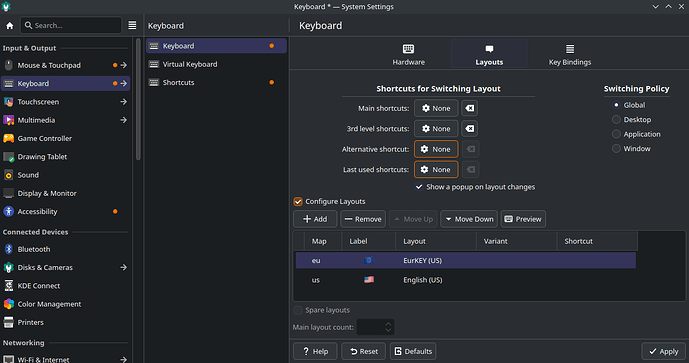Select the English (US) layout row
The image size is (689, 363).
coord(466,280)
